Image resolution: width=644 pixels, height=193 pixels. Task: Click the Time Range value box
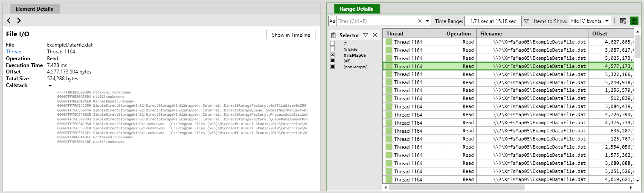[x=493, y=21]
